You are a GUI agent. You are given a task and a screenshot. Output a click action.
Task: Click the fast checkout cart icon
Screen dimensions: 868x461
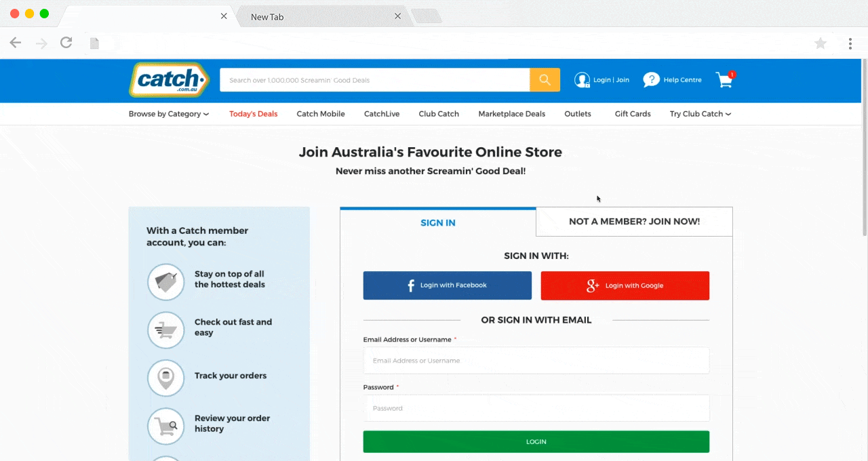point(166,330)
